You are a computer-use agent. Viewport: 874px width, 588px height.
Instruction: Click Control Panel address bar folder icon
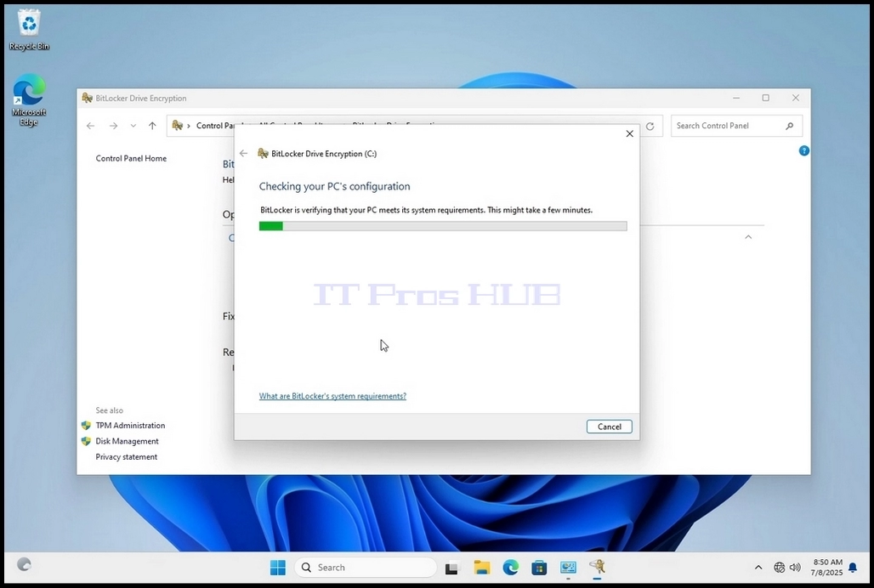(x=177, y=125)
